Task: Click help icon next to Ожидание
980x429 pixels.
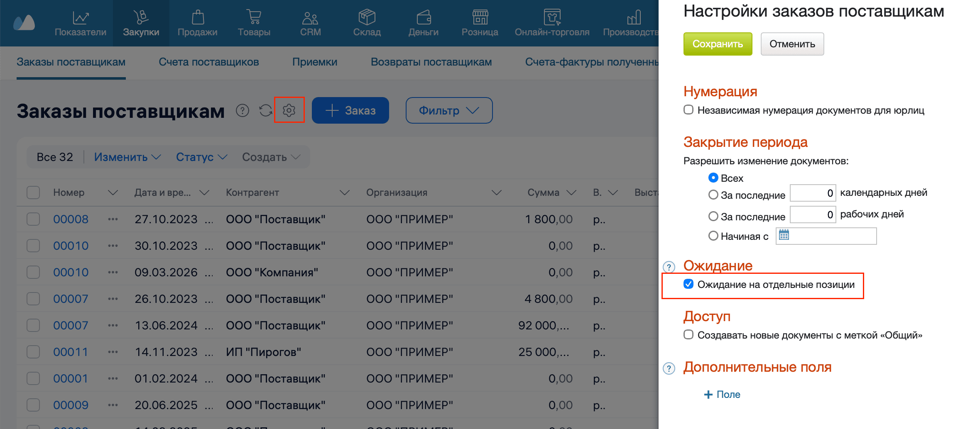Action: tap(669, 267)
